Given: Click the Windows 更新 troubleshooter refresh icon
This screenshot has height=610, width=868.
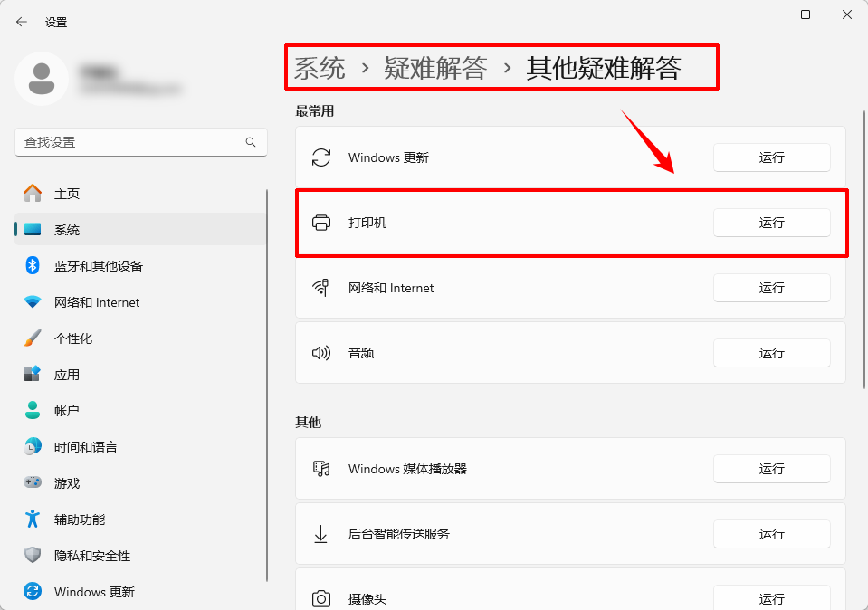Looking at the screenshot, I should click(321, 157).
